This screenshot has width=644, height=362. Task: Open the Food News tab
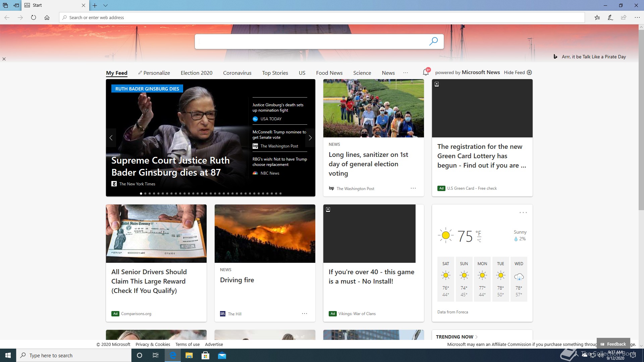tap(329, 73)
